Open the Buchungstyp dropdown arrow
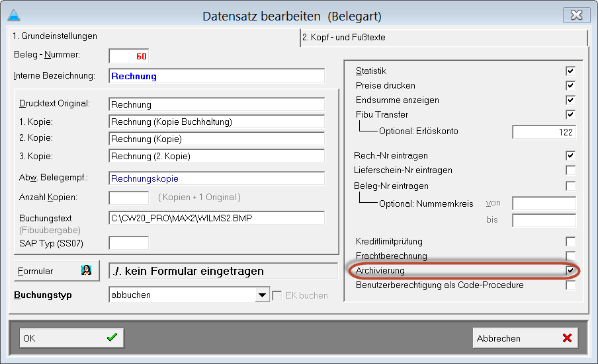598x364 pixels. [x=263, y=295]
